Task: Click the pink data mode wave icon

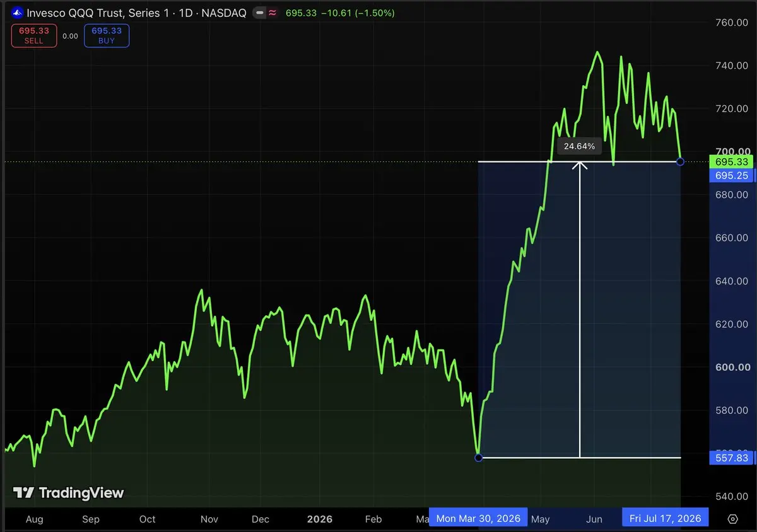Action: click(x=273, y=13)
